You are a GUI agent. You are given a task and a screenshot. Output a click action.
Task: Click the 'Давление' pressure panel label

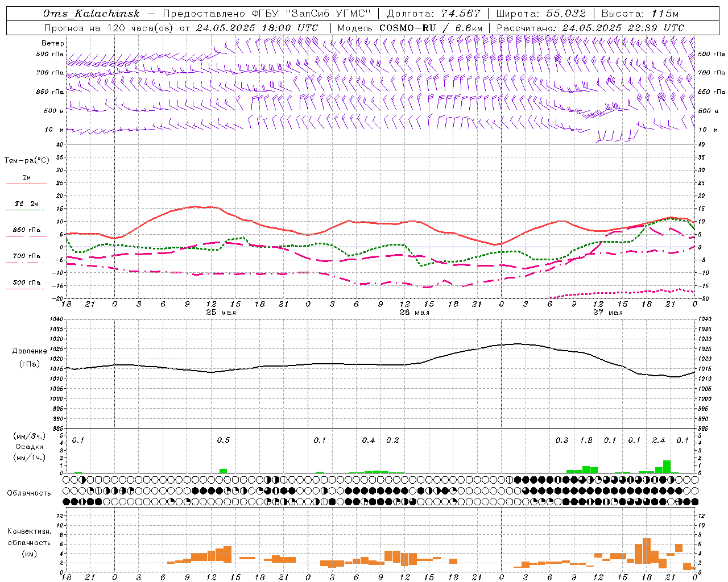(x=30, y=351)
